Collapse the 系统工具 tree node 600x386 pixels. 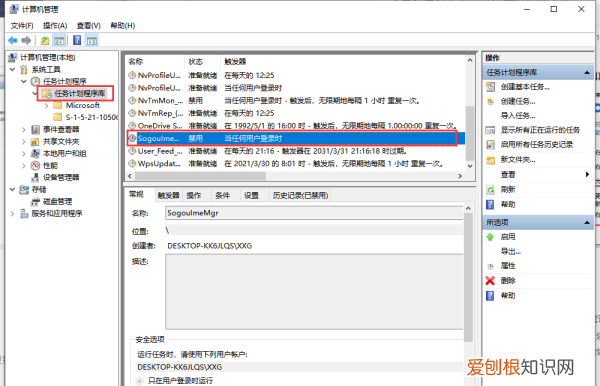tap(13, 69)
